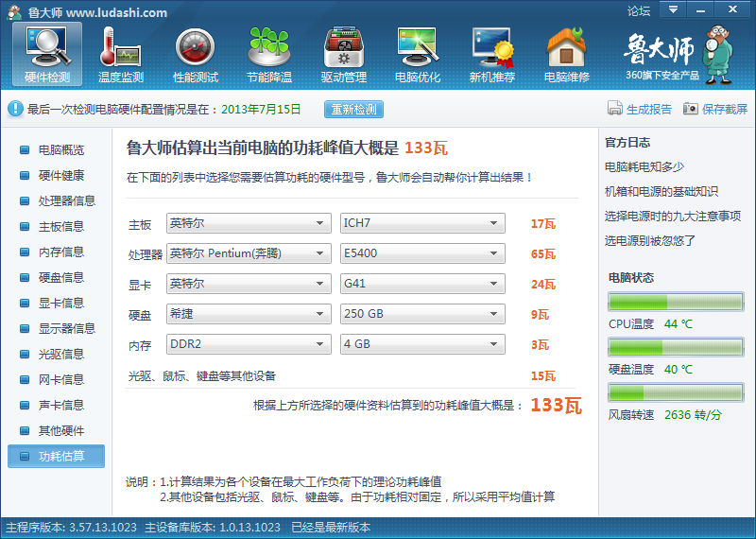Click the 鲁大师 title bar app icon

point(14,11)
